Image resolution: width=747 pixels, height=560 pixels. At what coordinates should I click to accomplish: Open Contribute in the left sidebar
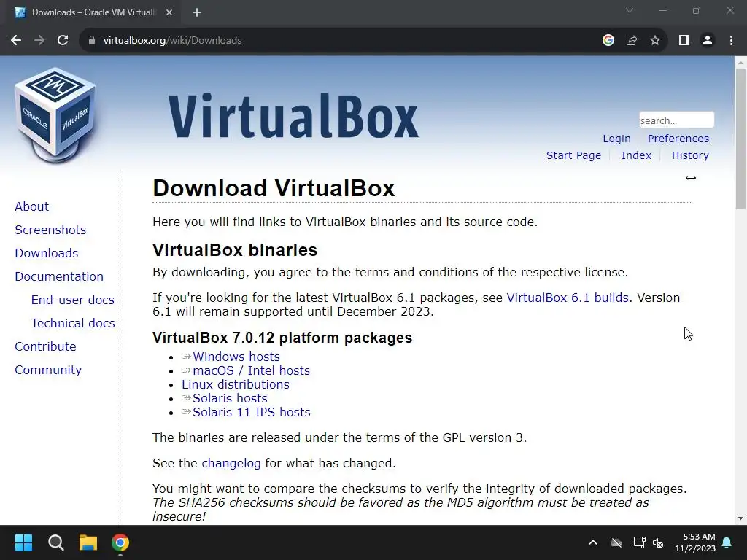click(45, 346)
